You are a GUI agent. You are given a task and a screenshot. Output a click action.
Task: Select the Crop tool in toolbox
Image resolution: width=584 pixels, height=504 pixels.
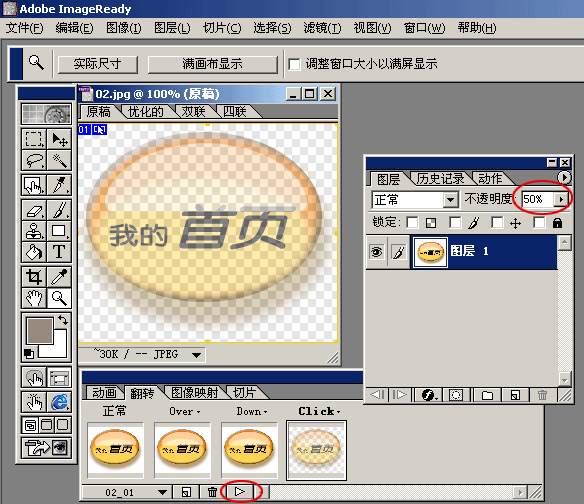pos(34,277)
